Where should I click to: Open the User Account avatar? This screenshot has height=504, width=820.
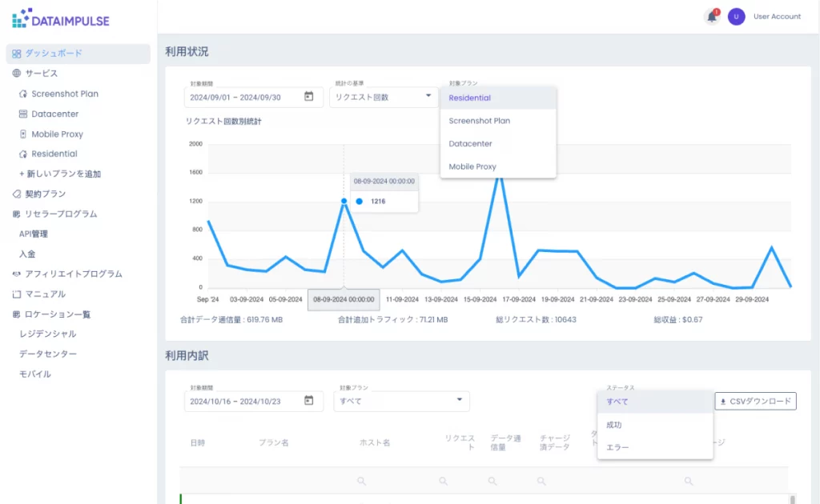(x=736, y=17)
